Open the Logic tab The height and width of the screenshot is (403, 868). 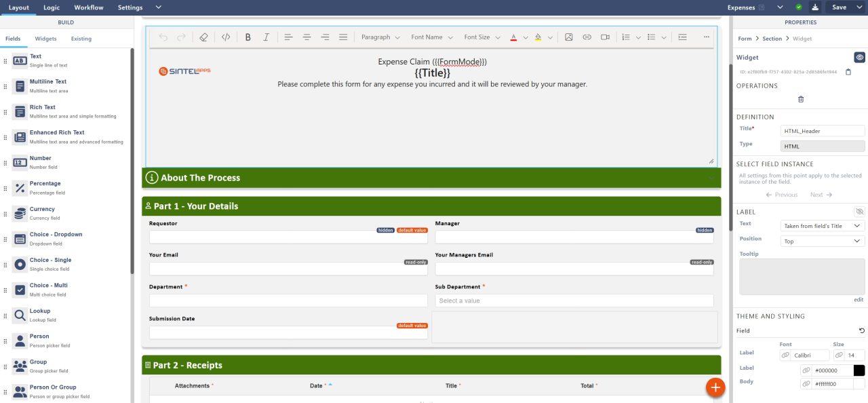click(x=52, y=7)
